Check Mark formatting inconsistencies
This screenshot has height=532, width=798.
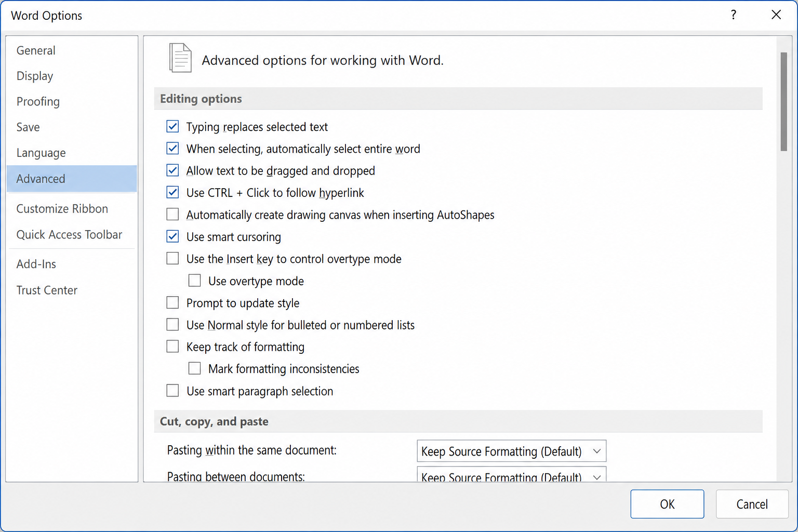tap(194, 368)
